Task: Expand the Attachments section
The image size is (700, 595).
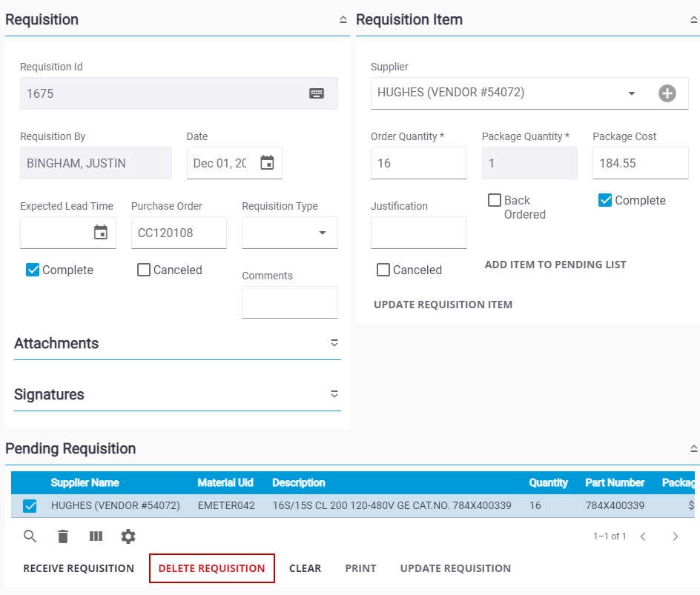Action: 334,343
